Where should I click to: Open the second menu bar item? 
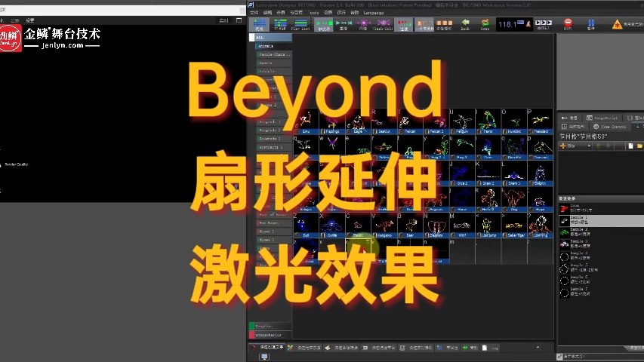[267, 13]
